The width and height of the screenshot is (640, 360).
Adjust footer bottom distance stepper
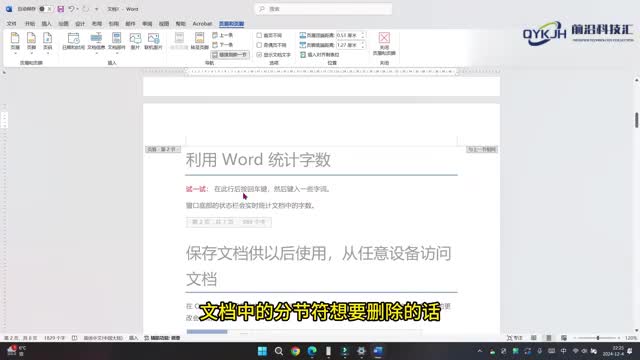(x=363, y=45)
